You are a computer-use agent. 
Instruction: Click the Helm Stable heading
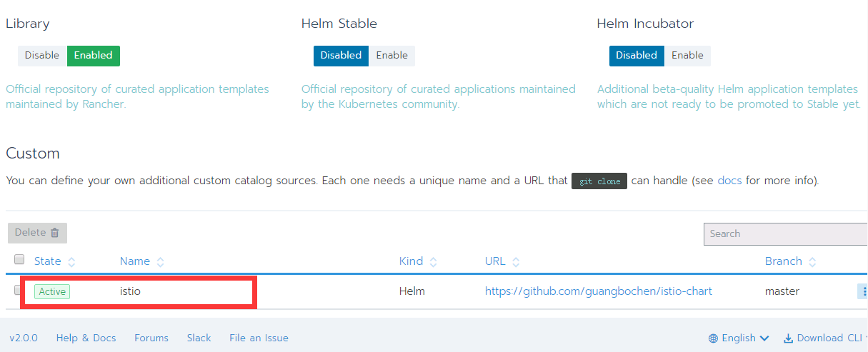coord(339,24)
